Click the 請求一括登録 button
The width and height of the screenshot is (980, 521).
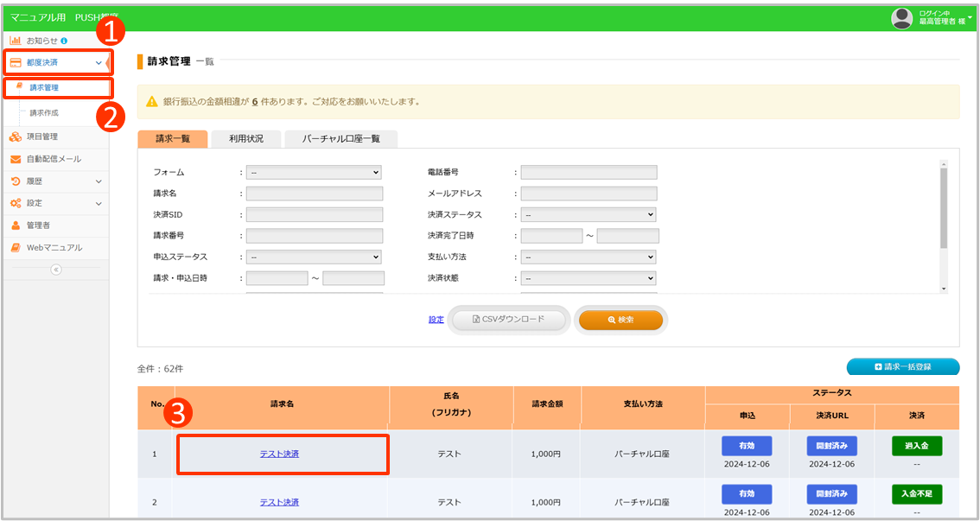(x=903, y=367)
